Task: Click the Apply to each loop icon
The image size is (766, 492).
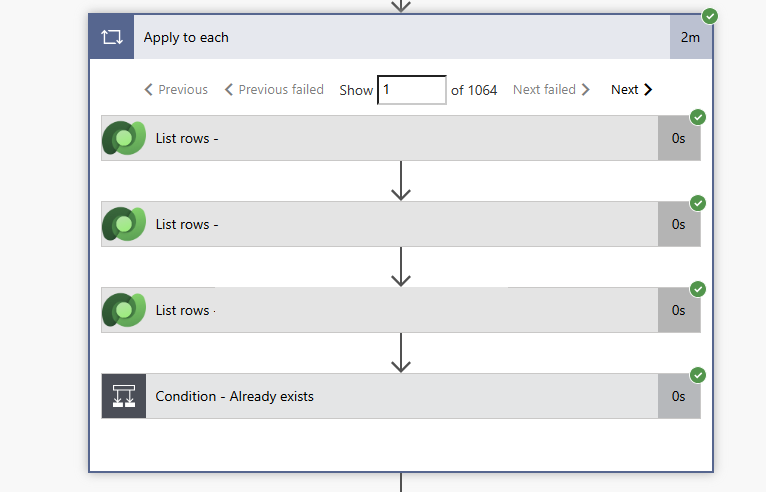Action: pyautogui.click(x=111, y=37)
